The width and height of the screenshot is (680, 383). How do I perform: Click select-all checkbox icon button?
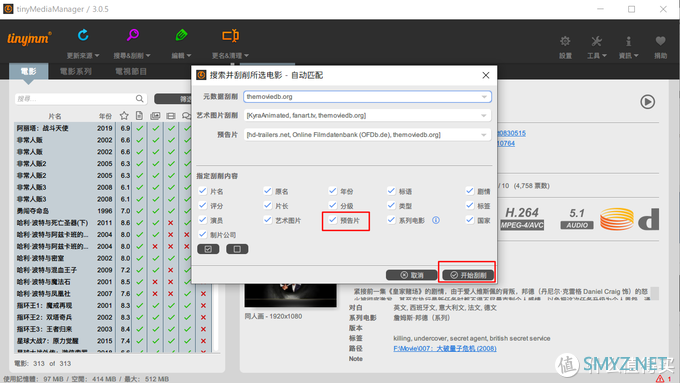[x=208, y=249]
